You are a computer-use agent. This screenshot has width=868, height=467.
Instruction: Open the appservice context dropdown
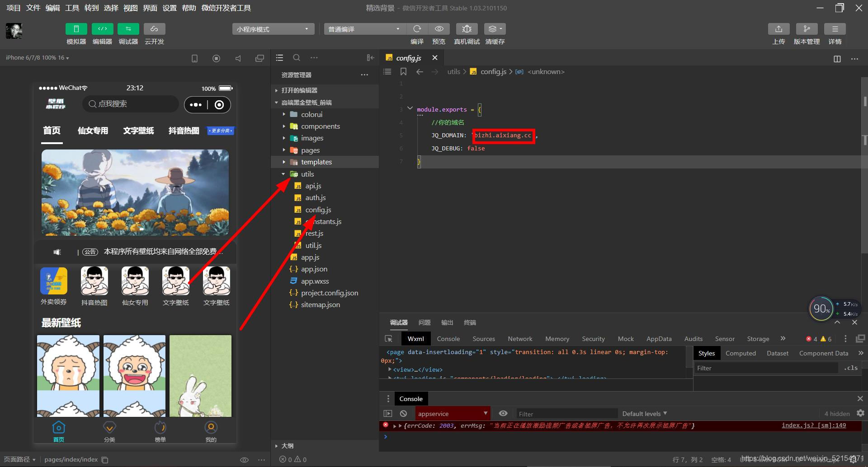coord(453,414)
